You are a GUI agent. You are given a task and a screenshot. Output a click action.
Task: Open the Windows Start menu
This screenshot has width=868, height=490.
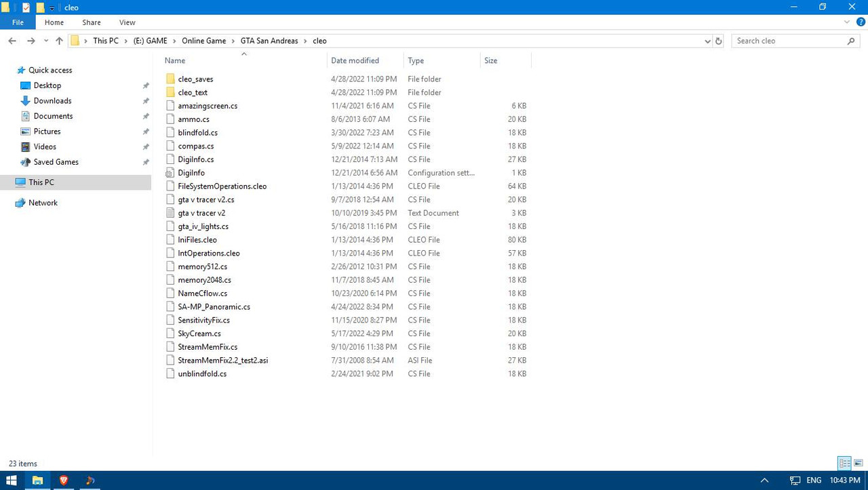point(12,481)
